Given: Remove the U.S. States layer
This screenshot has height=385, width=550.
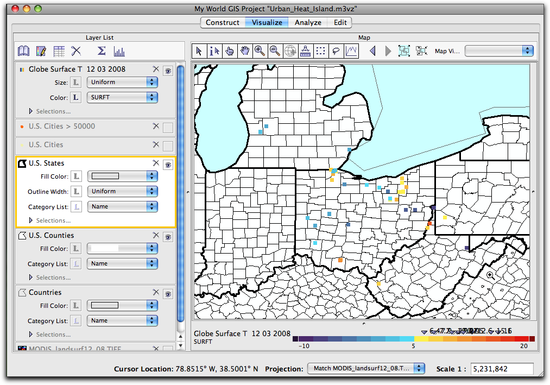Looking at the screenshot, I should click(x=156, y=163).
